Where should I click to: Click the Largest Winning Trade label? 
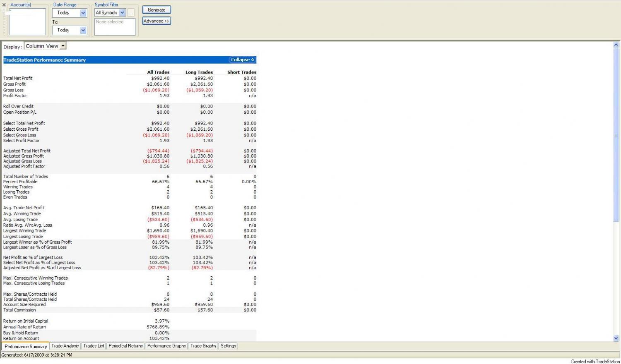tap(24, 231)
